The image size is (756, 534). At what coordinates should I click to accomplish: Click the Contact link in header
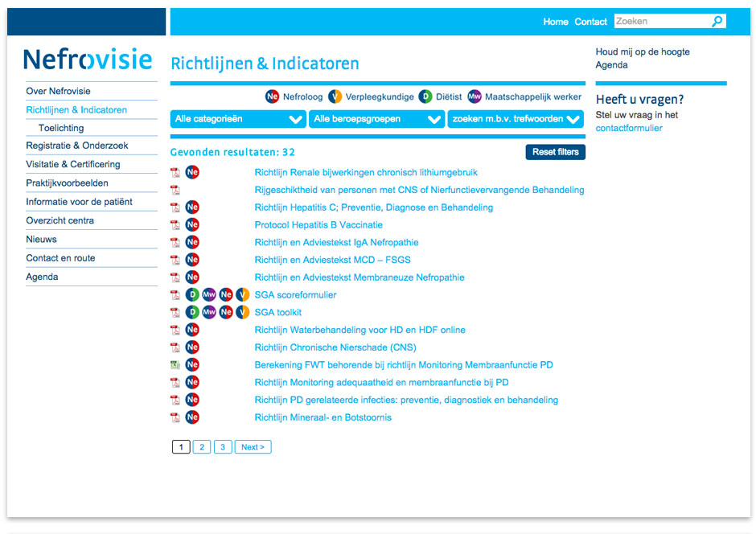click(590, 22)
